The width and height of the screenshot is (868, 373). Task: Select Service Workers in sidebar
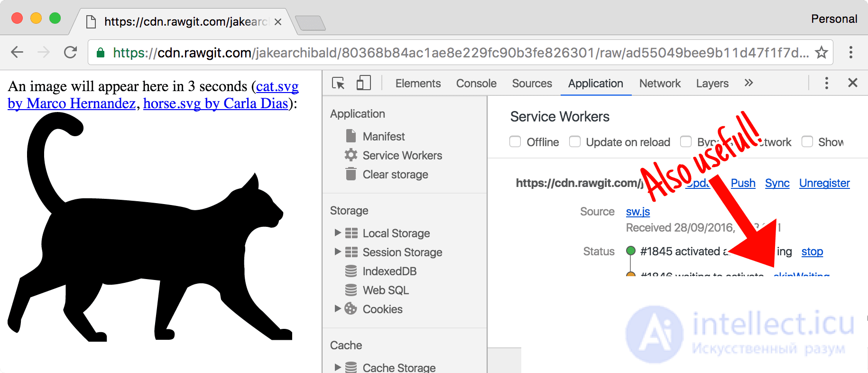(x=402, y=156)
